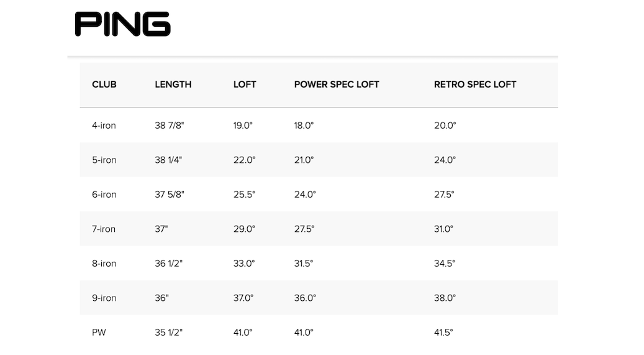Viewport: 644px width, 355px height.
Task: Click the CLUB column header
Action: [x=104, y=85]
